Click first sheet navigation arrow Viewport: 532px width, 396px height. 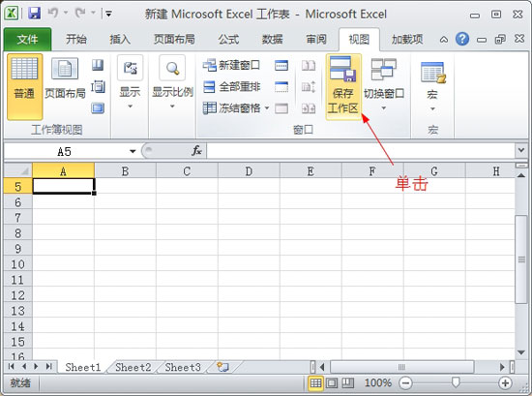click(x=11, y=366)
